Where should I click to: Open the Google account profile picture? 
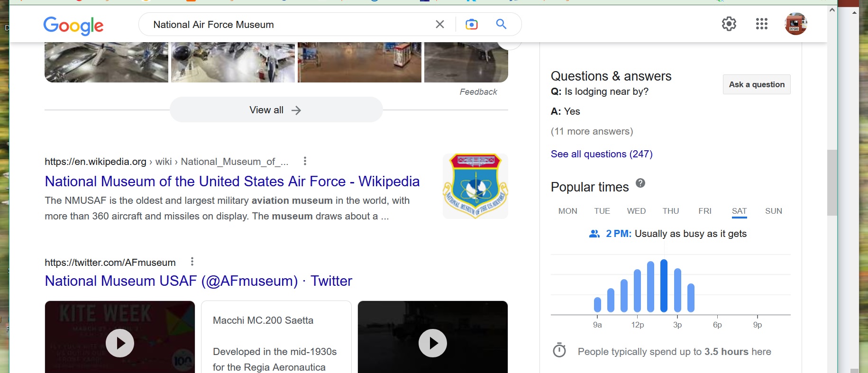click(x=796, y=24)
